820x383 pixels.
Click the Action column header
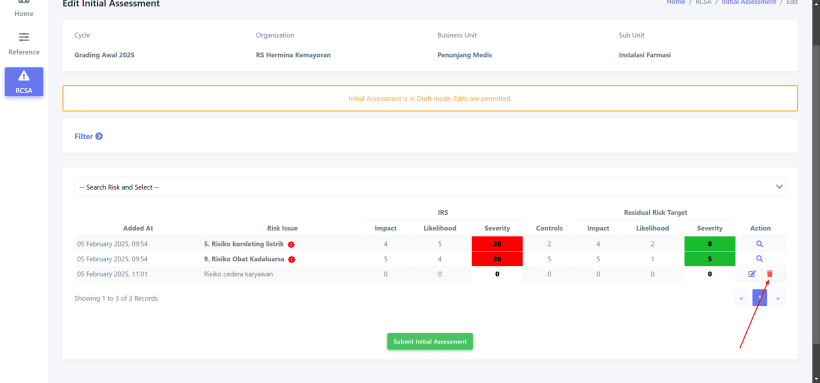click(x=760, y=228)
